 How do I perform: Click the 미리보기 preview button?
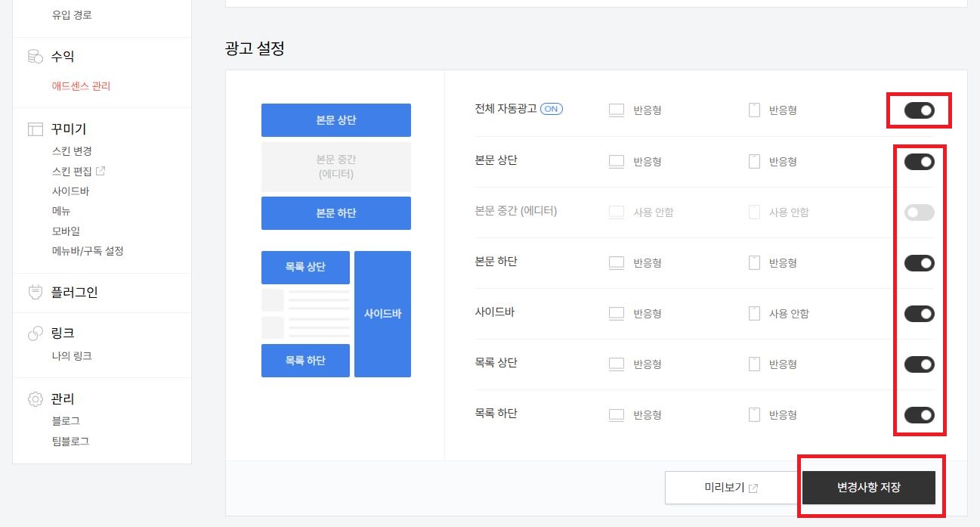(731, 488)
